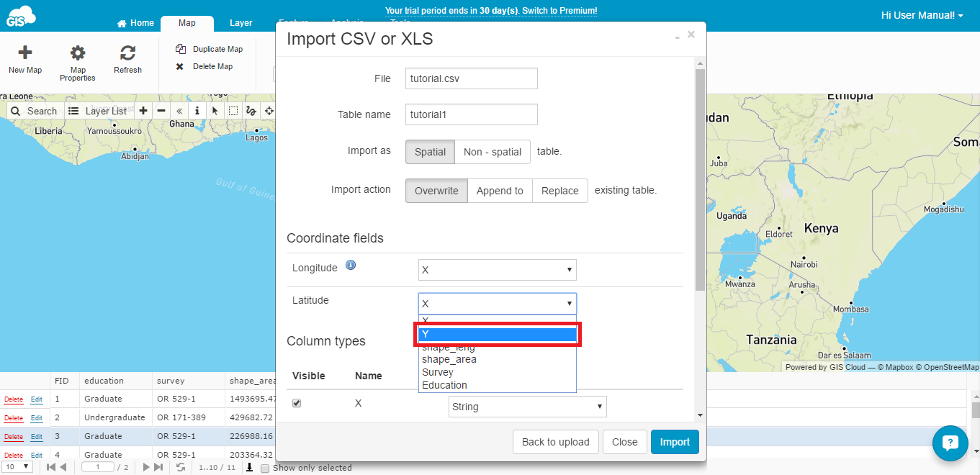The image size is (980, 475).
Task: Open the Layer List panel
Action: tap(98, 110)
